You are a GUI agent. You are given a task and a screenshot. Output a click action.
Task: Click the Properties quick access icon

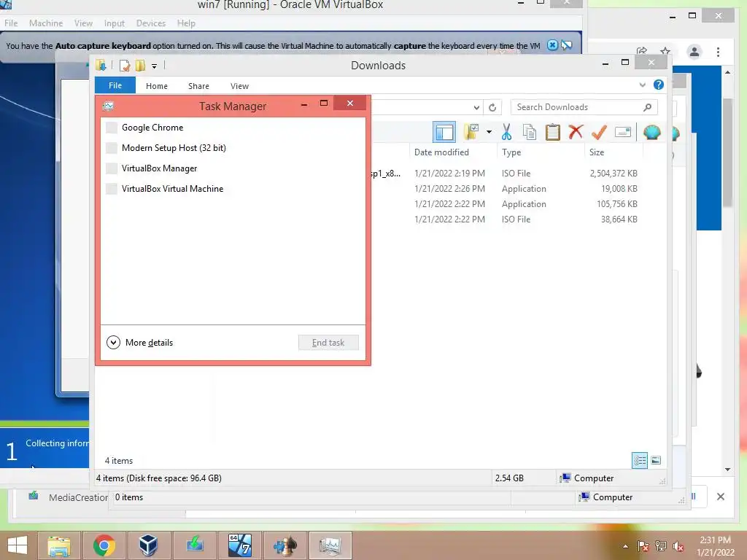(x=124, y=65)
